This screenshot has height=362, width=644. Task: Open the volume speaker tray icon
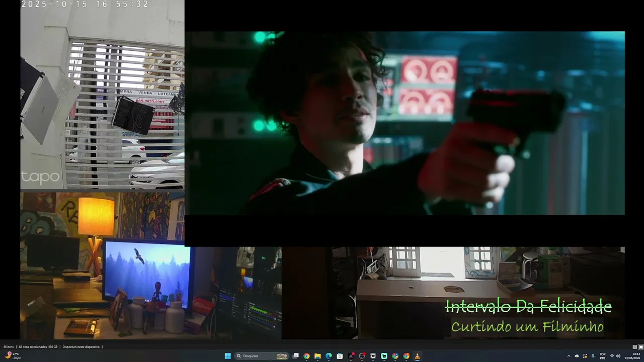coord(618,356)
